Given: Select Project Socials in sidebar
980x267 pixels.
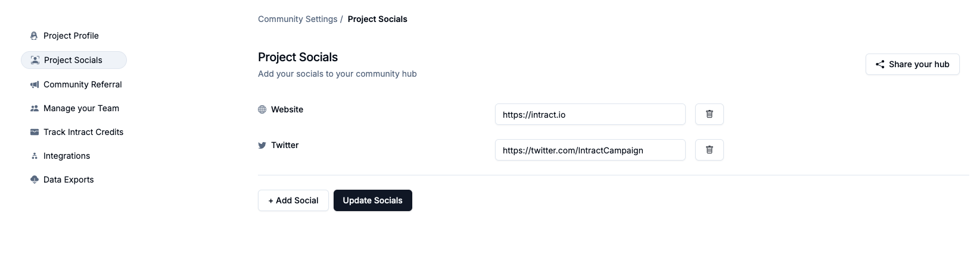Looking at the screenshot, I should click(x=73, y=60).
